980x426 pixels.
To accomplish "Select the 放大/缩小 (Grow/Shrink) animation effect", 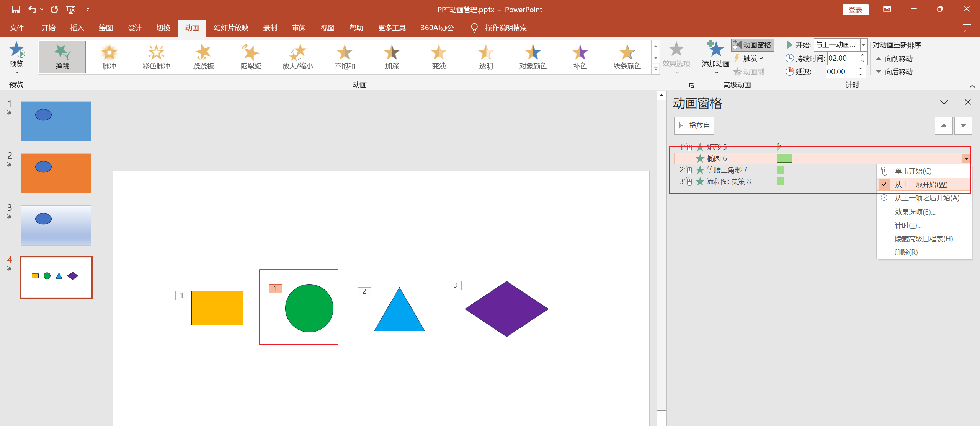I will 297,57.
